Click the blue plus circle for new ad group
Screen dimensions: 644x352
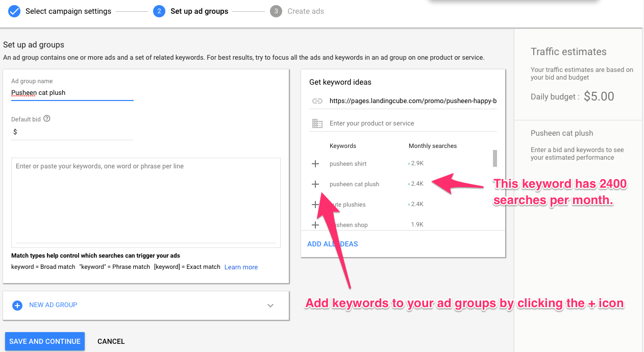pyautogui.click(x=17, y=305)
